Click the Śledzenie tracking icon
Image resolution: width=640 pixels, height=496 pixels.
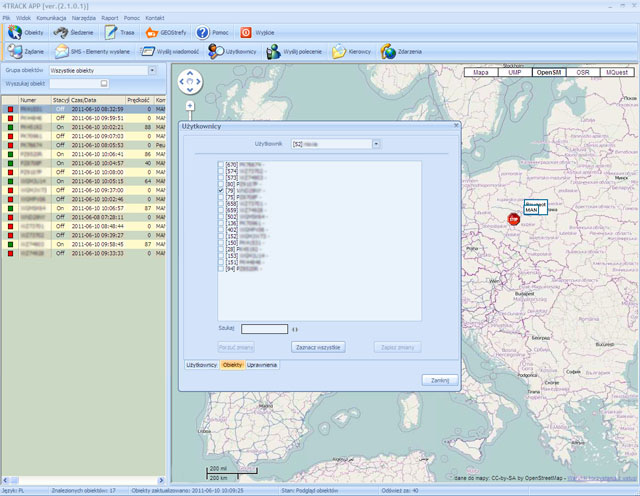[x=60, y=32]
